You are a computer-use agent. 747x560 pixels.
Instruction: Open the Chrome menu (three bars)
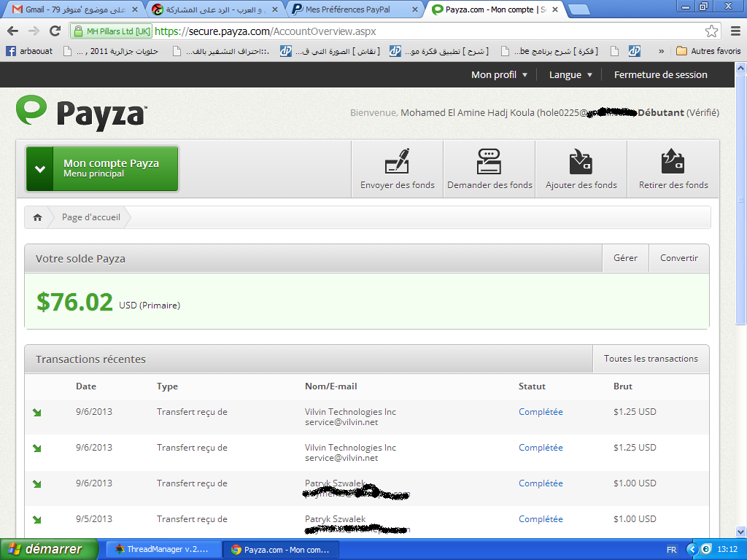coord(735,31)
